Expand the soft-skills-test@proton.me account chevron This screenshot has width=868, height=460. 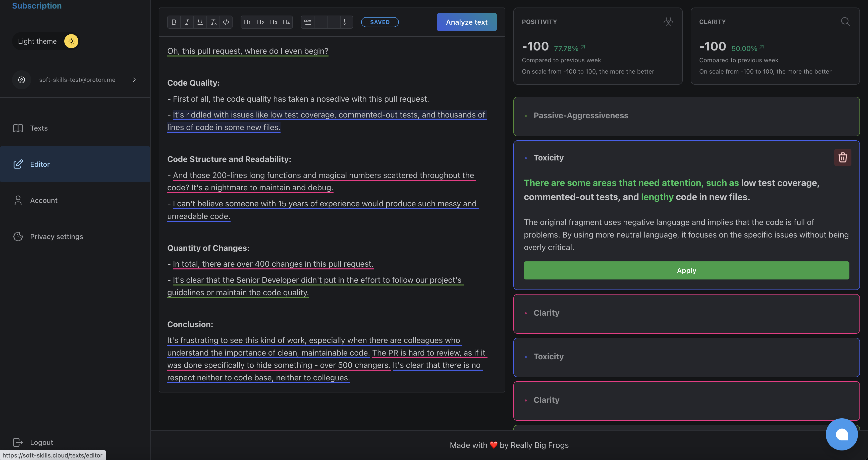point(134,80)
